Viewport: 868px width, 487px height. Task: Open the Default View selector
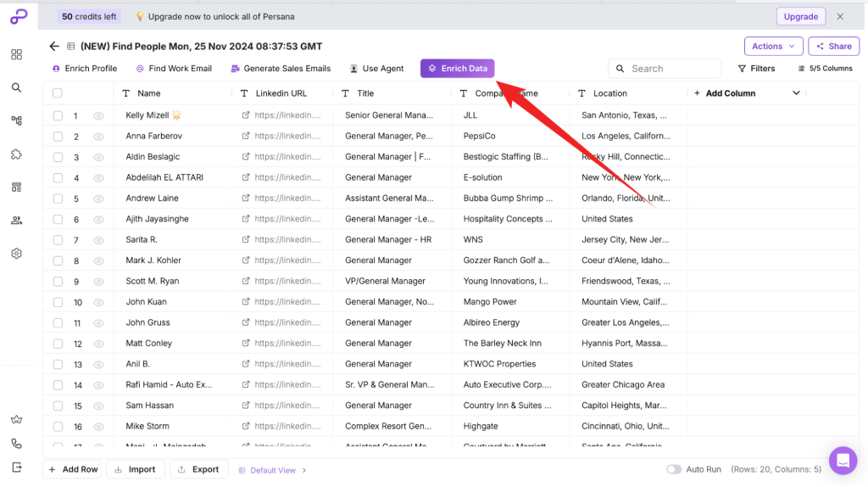(x=272, y=470)
